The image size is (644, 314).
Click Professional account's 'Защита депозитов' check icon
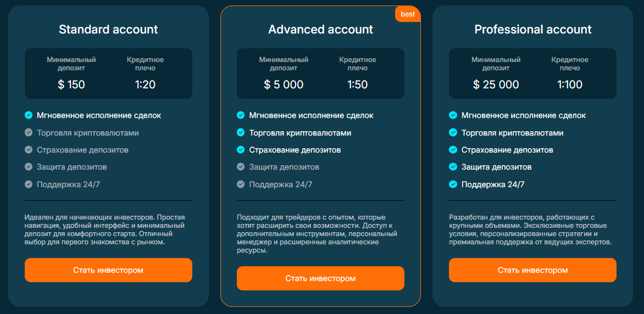(453, 167)
